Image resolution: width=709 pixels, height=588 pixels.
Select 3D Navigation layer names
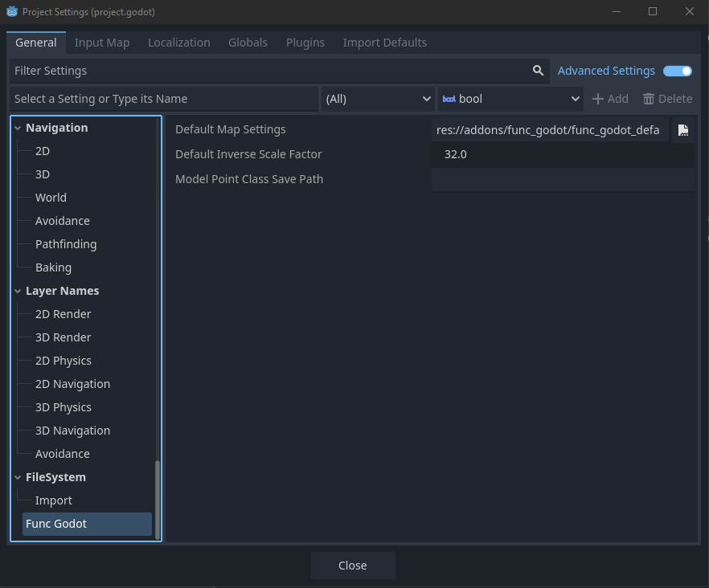[73, 431]
